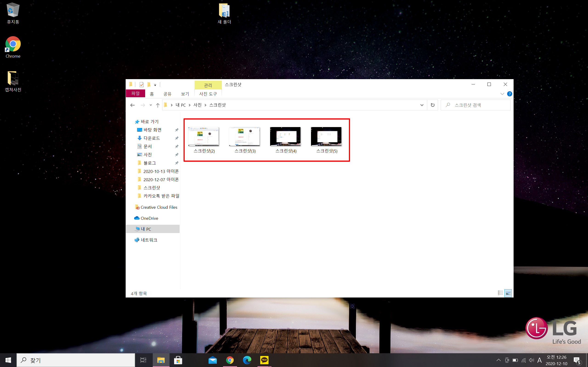Open the recent locations dropdown arrow
This screenshot has height=367, width=588.
coord(151,105)
